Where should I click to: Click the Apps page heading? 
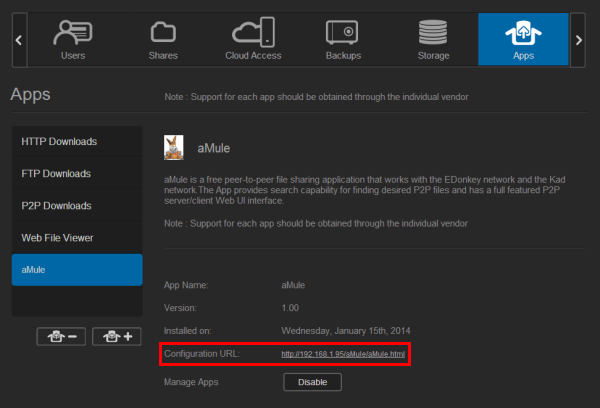click(30, 95)
